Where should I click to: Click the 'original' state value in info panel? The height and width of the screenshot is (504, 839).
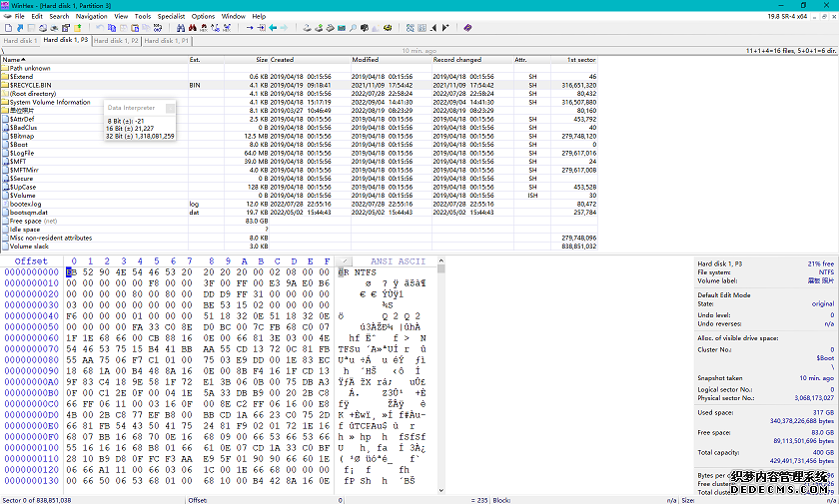click(x=822, y=303)
